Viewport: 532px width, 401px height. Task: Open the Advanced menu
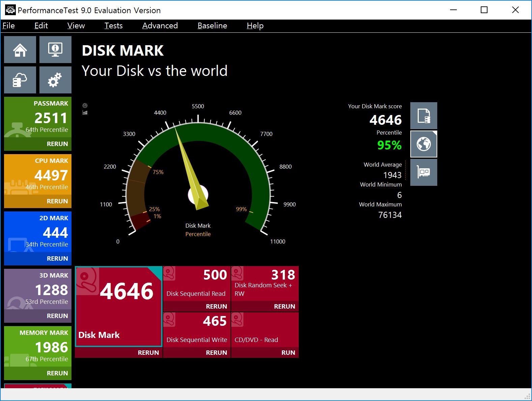[x=160, y=26]
